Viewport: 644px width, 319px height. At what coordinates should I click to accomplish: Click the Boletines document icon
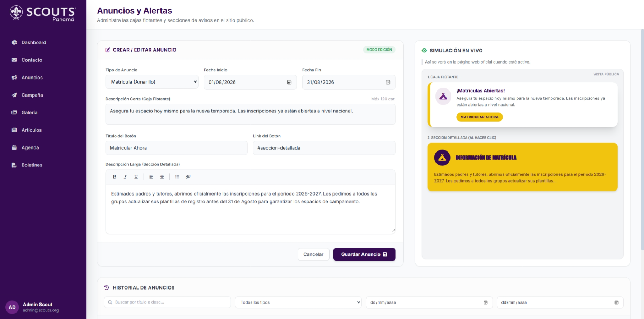click(14, 165)
